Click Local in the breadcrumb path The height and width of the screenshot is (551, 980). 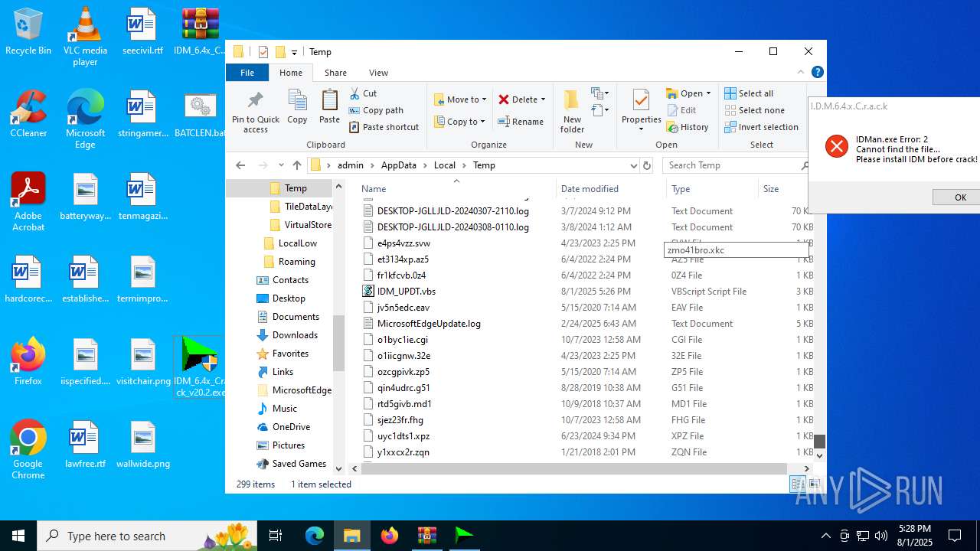444,165
